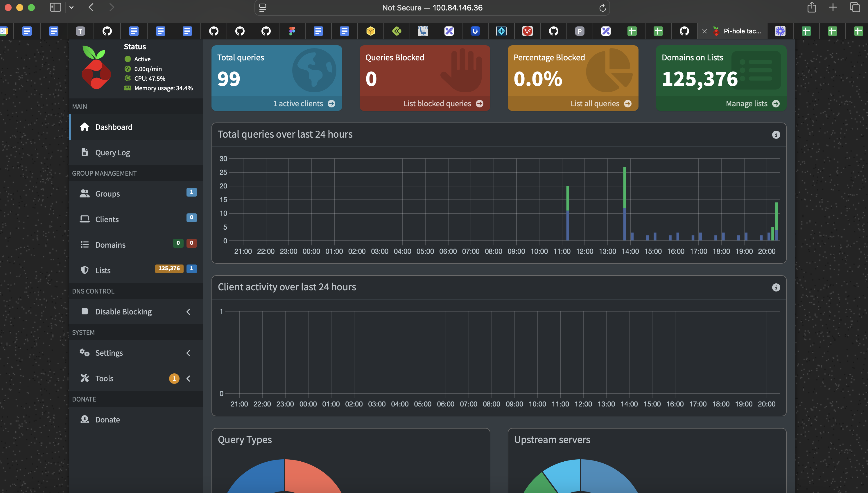Click arrow icon beside Manage lists
The image size is (868, 493).
pyautogui.click(x=776, y=104)
